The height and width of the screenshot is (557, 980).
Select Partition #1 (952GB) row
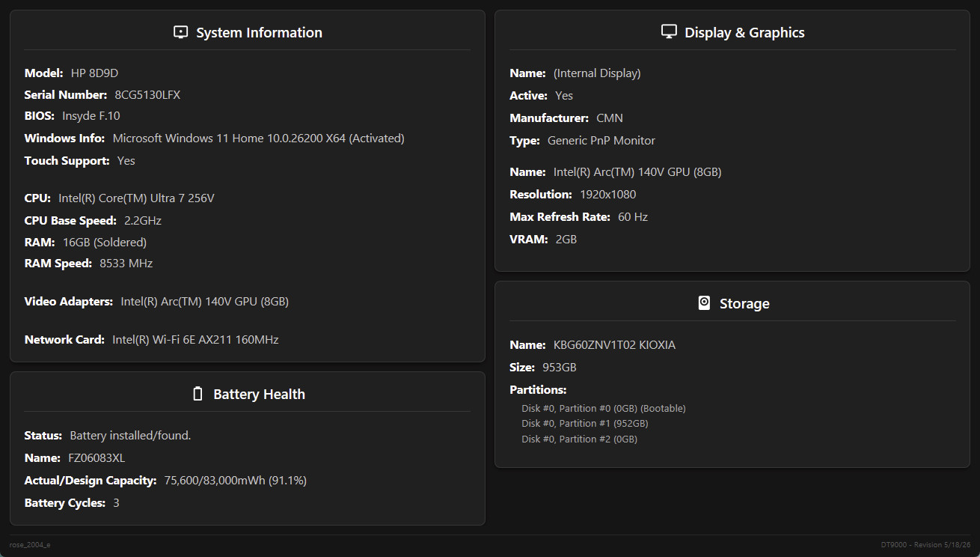click(x=585, y=424)
